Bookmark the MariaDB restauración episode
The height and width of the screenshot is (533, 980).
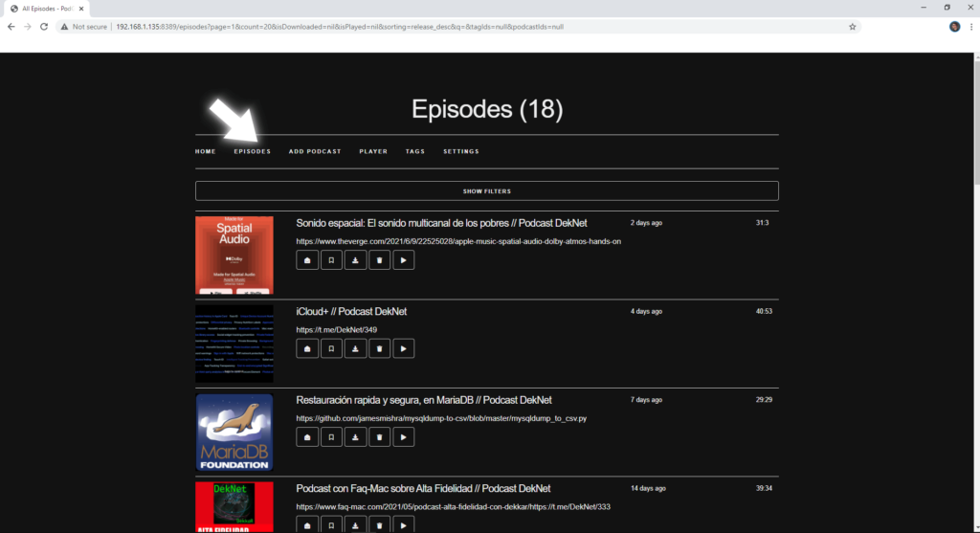[331, 437]
